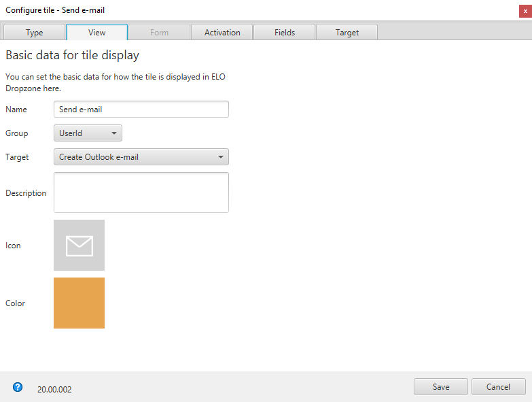This screenshot has width=532, height=402.
Task: Select the View tab
Action: coord(96,33)
